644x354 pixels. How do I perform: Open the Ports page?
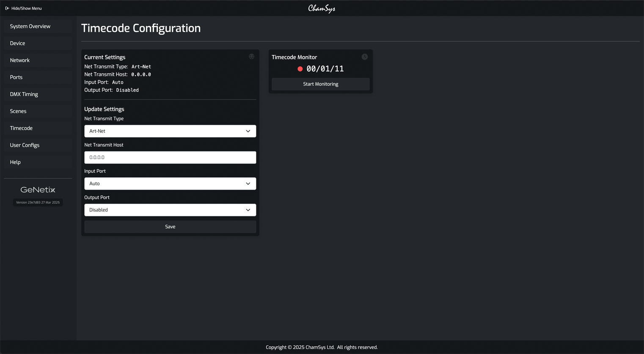pyautogui.click(x=16, y=77)
